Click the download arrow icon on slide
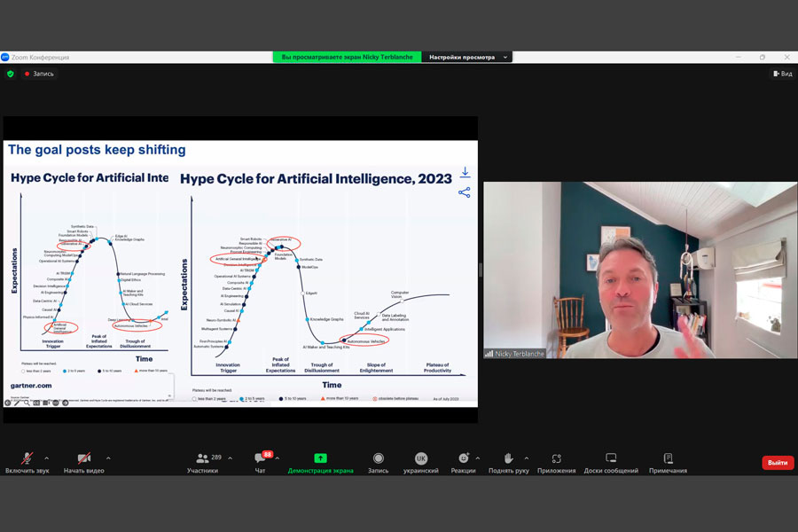 tap(465, 172)
